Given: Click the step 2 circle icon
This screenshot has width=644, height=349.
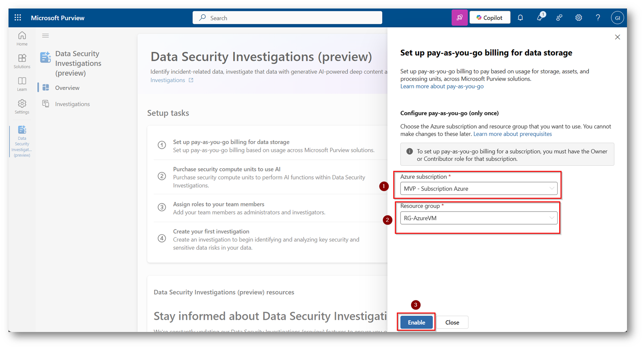Looking at the screenshot, I should point(162,176).
